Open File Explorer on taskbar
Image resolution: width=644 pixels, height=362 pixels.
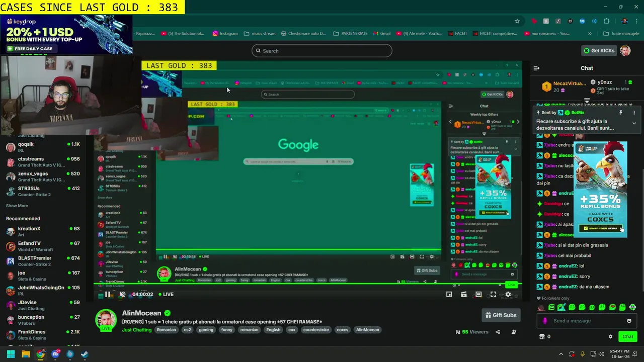pyautogui.click(x=26, y=354)
